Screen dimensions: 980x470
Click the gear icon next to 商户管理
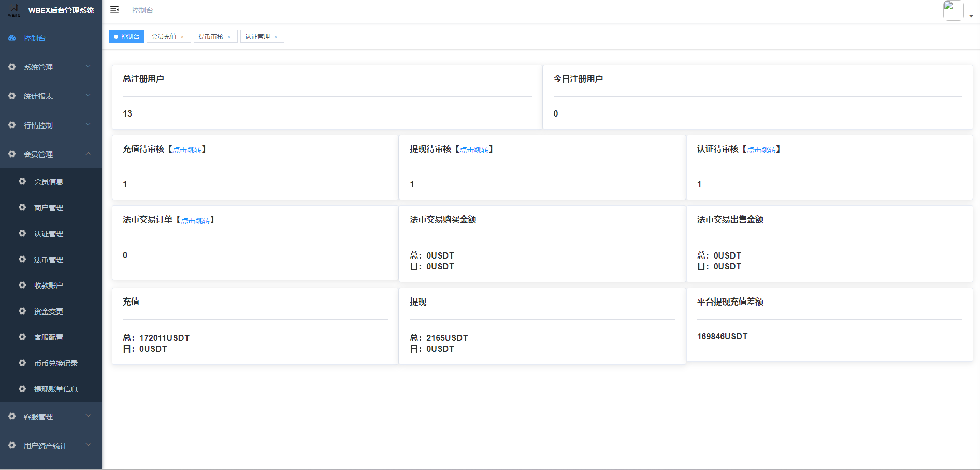[22, 208]
